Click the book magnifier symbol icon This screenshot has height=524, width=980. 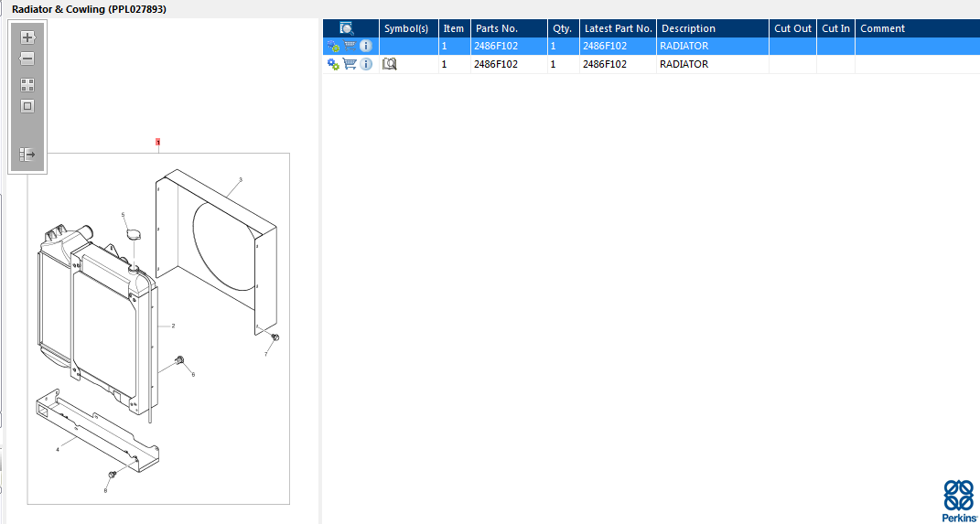(390, 64)
